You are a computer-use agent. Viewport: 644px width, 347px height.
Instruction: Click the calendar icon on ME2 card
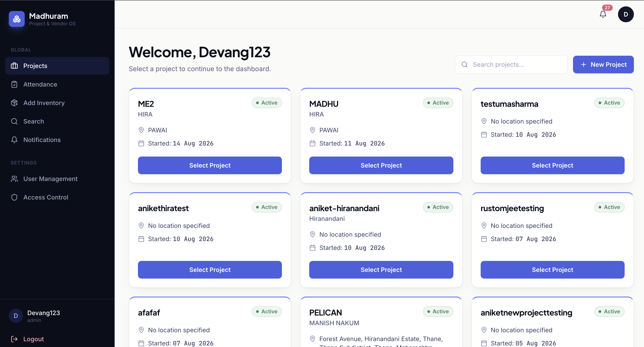(x=141, y=143)
